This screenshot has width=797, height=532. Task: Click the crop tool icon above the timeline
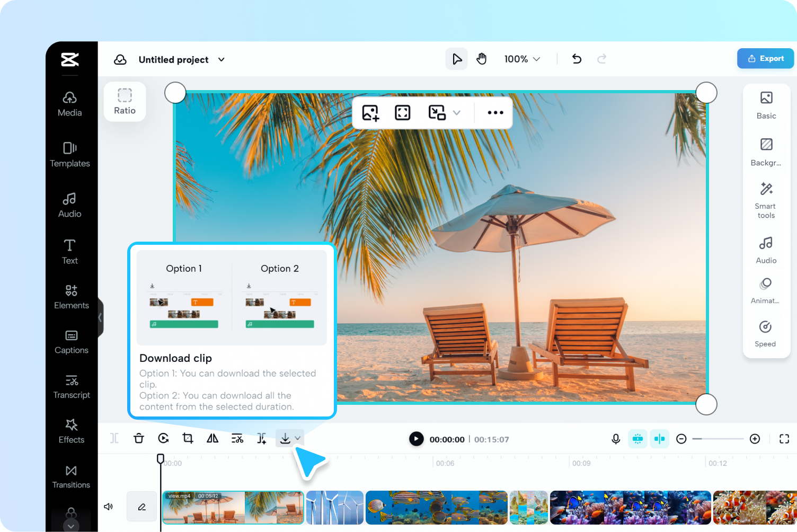[188, 438]
